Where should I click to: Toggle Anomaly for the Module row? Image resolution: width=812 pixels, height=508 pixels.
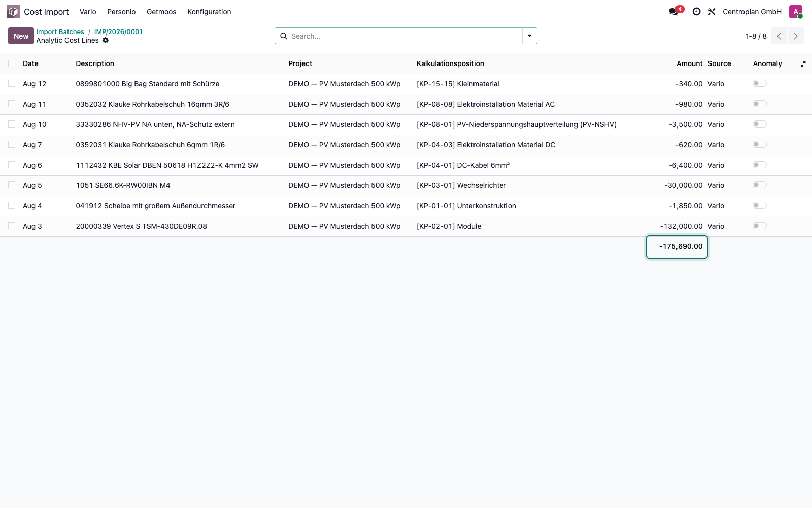(760, 226)
